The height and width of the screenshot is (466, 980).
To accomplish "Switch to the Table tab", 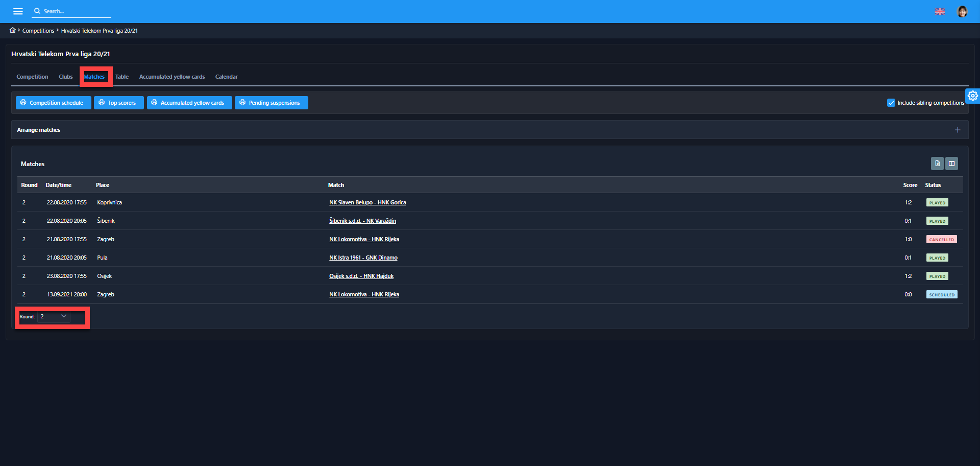I will point(121,77).
